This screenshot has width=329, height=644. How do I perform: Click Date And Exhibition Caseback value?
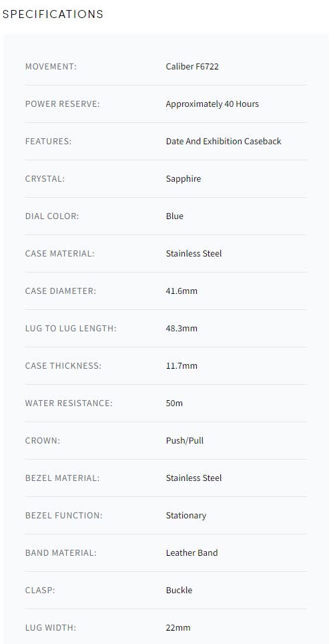click(x=223, y=141)
